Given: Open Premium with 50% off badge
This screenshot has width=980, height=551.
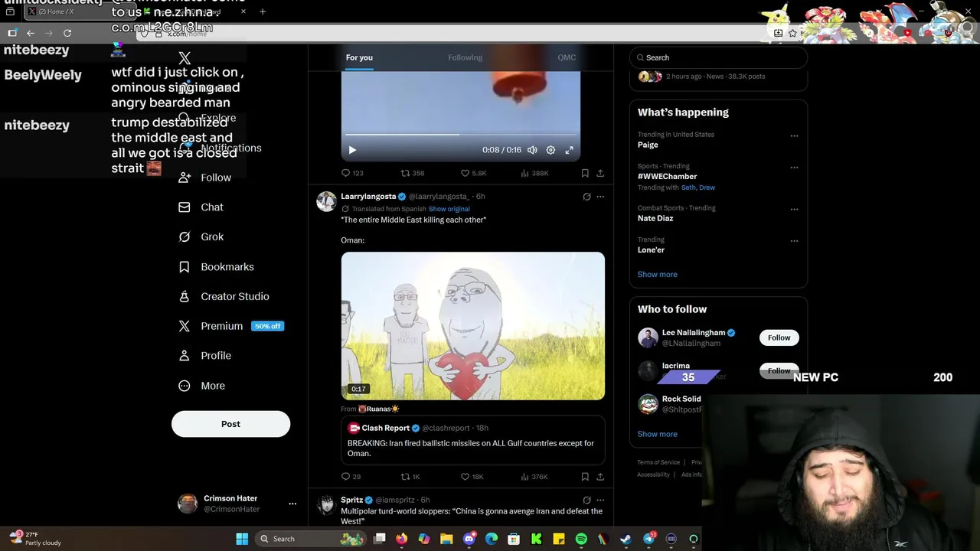Looking at the screenshot, I should tap(230, 326).
